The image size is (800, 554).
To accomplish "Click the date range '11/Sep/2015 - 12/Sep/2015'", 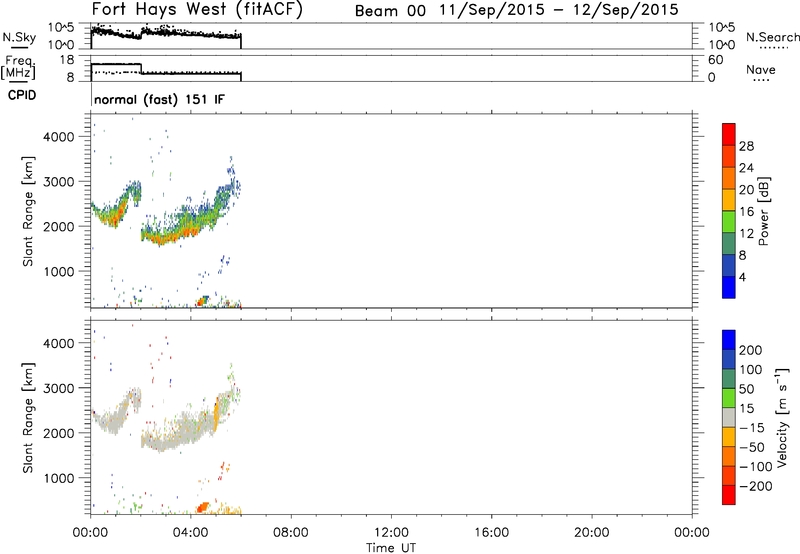I will (559, 10).
